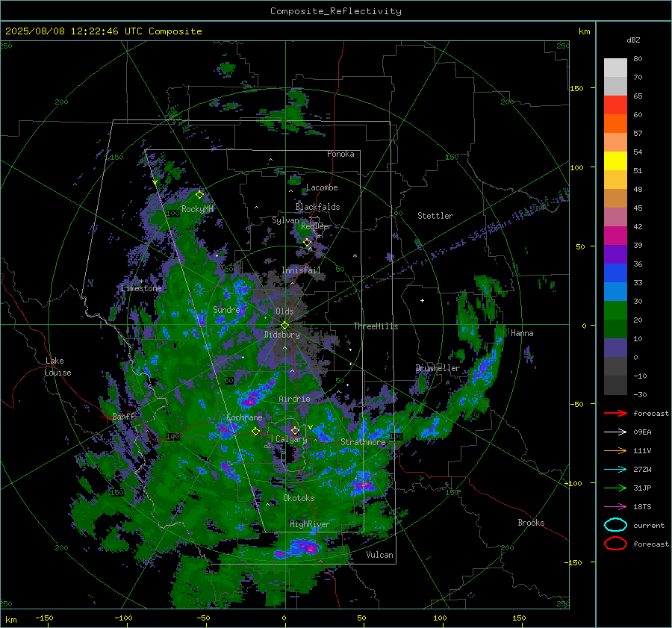672x628 pixels.
Task: Click the 60 dBZ red-orange color swatch
Action: pos(615,105)
